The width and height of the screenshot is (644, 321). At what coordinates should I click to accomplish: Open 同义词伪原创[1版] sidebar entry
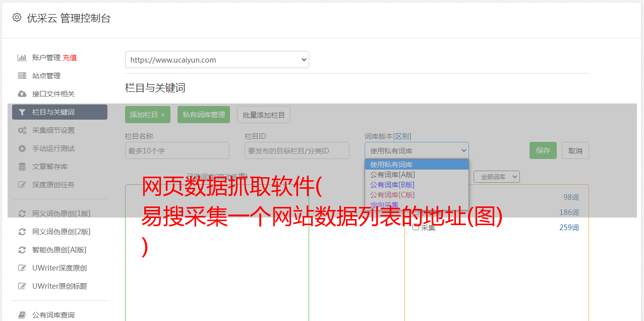(x=62, y=213)
